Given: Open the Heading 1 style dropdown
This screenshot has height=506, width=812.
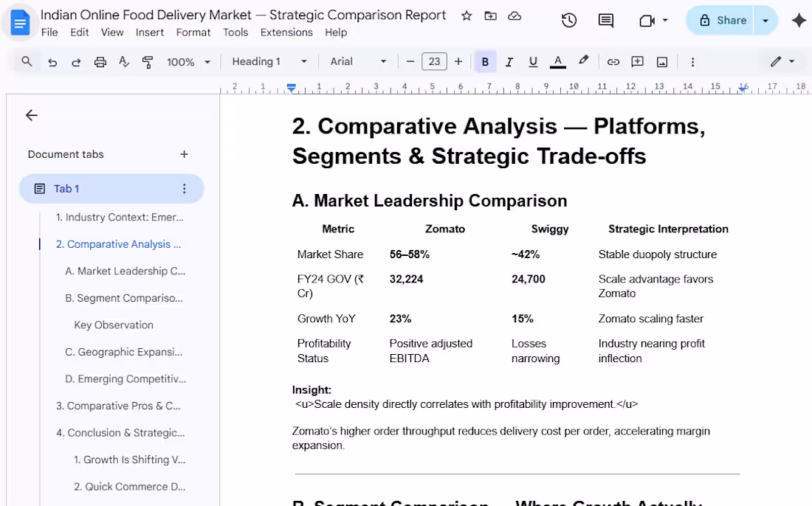Looking at the screenshot, I should tap(269, 61).
